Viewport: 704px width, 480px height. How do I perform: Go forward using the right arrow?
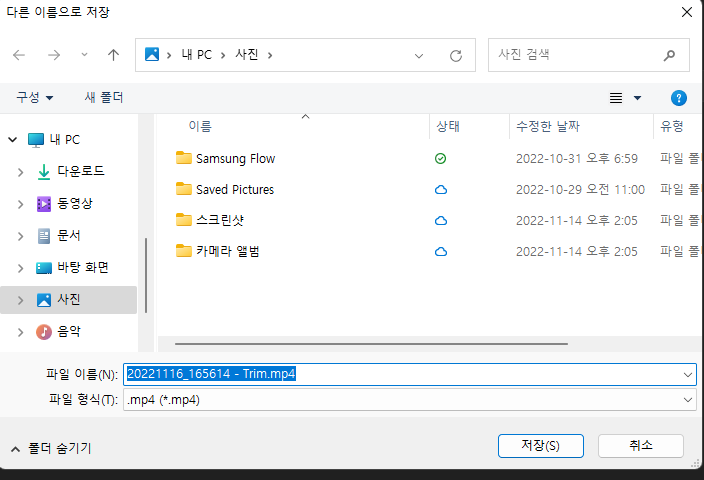[54, 55]
